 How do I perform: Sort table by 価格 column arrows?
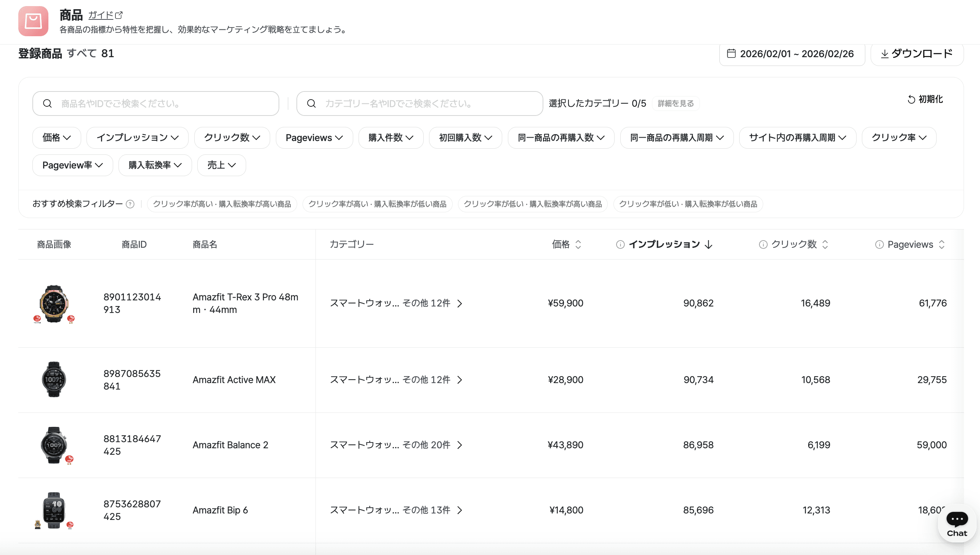578,244
